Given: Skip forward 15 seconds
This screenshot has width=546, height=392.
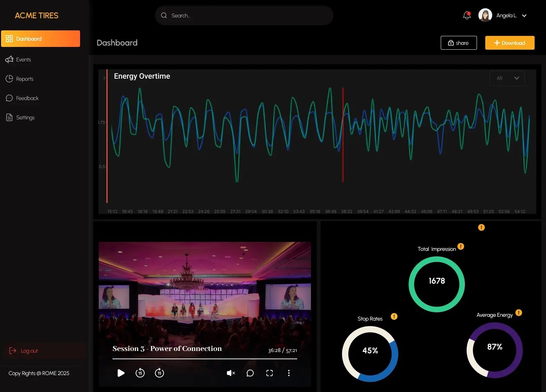Looking at the screenshot, I should click(159, 373).
